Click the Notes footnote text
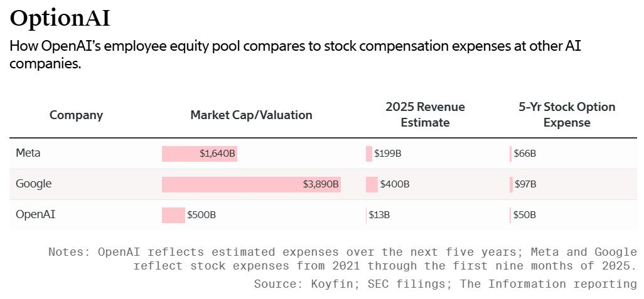Viewport: 644px width, 299px height. click(342, 259)
